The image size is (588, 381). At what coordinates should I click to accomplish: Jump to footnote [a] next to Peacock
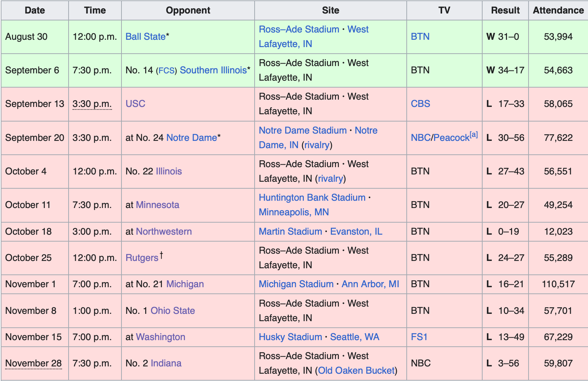tap(473, 134)
